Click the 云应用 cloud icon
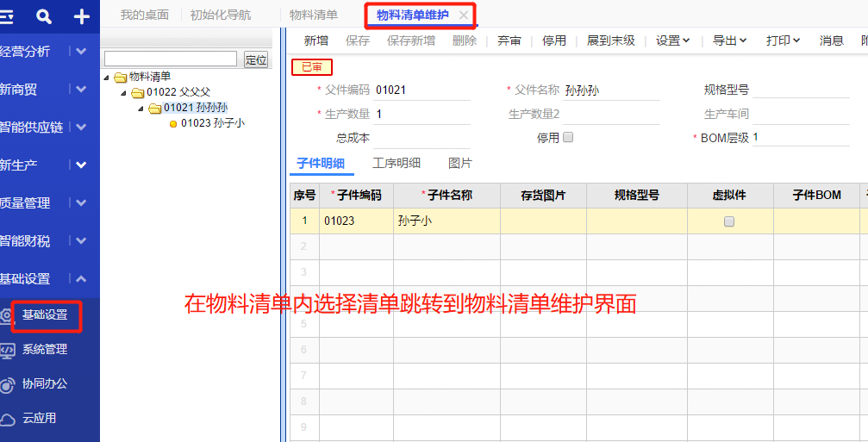The image size is (868, 442). [7, 420]
